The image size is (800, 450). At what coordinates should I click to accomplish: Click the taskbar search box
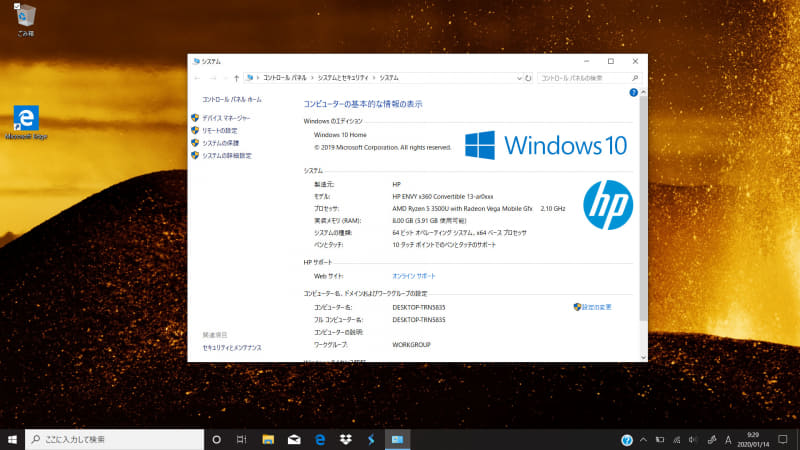click(x=114, y=439)
